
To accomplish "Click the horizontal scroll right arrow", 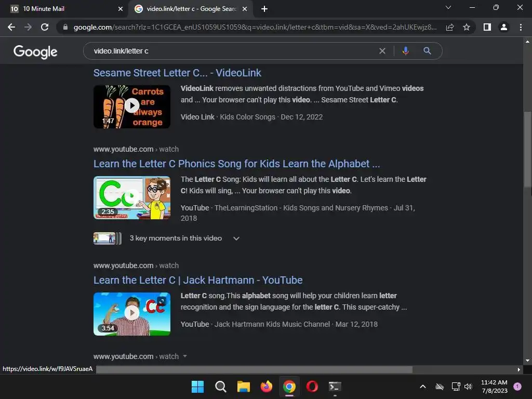I will point(519,369).
